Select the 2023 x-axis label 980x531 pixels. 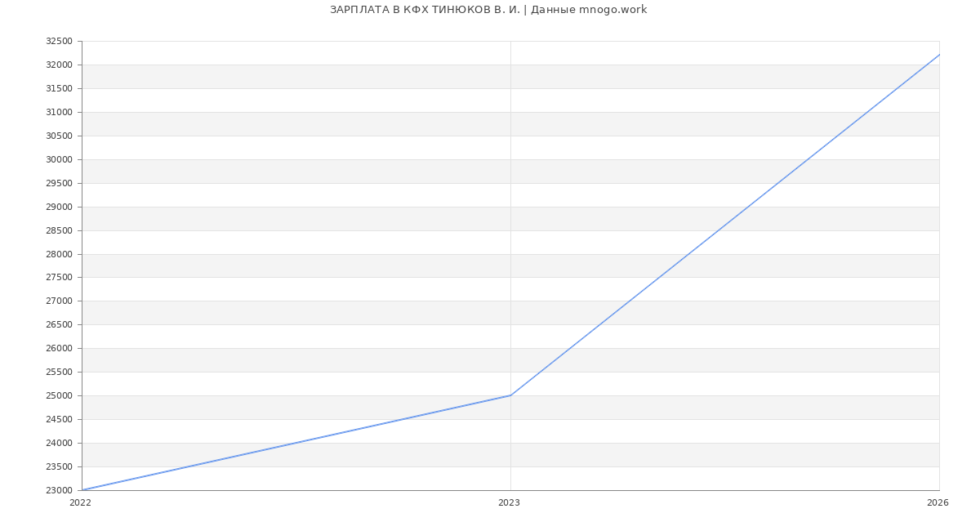(509, 503)
